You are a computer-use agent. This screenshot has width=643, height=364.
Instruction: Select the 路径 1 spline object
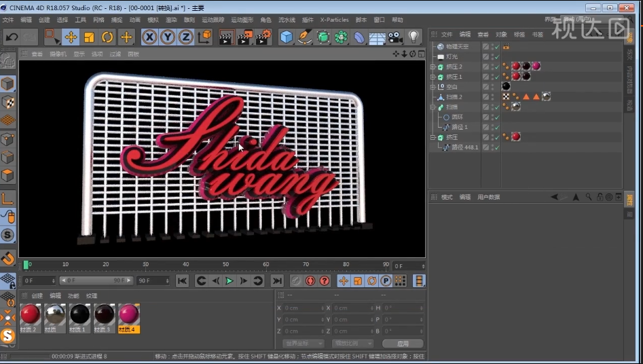459,127
